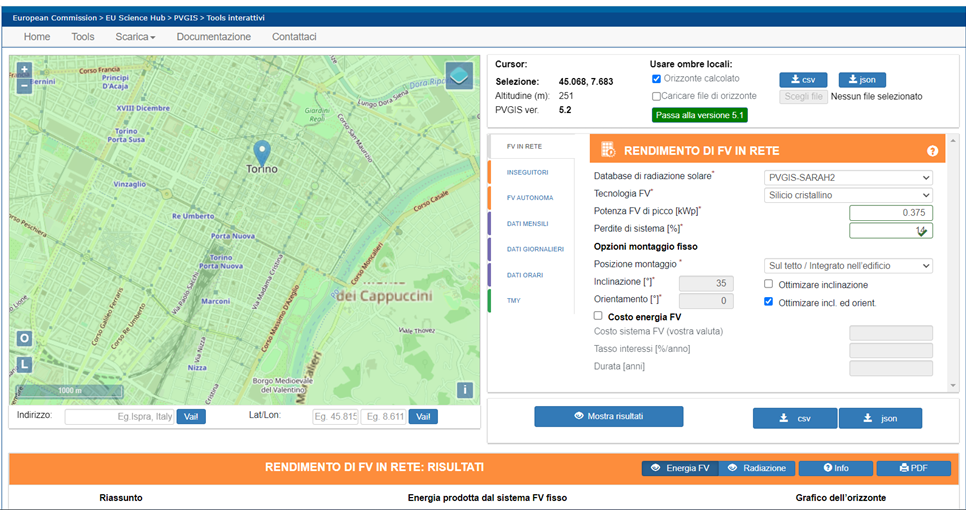Open Documentazione in the navigation bar
This screenshot has height=510, width=966.
point(214,37)
